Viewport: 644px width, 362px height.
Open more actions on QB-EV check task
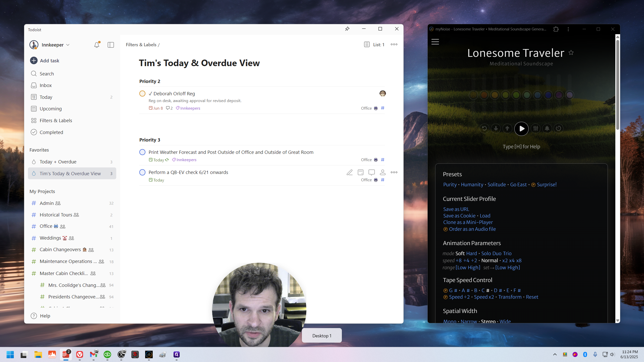pyautogui.click(x=394, y=172)
